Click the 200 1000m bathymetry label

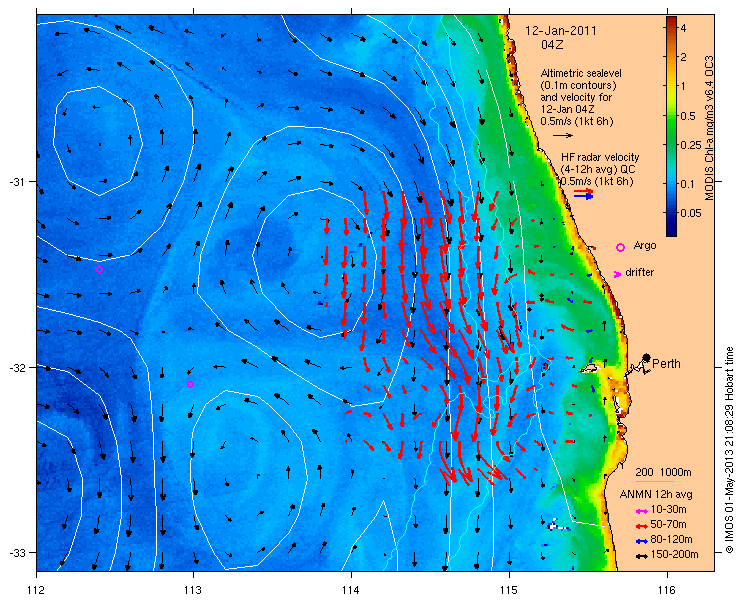[663, 473]
